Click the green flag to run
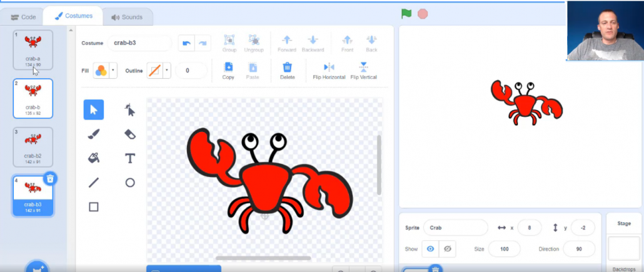The height and width of the screenshot is (272, 644). click(x=406, y=14)
